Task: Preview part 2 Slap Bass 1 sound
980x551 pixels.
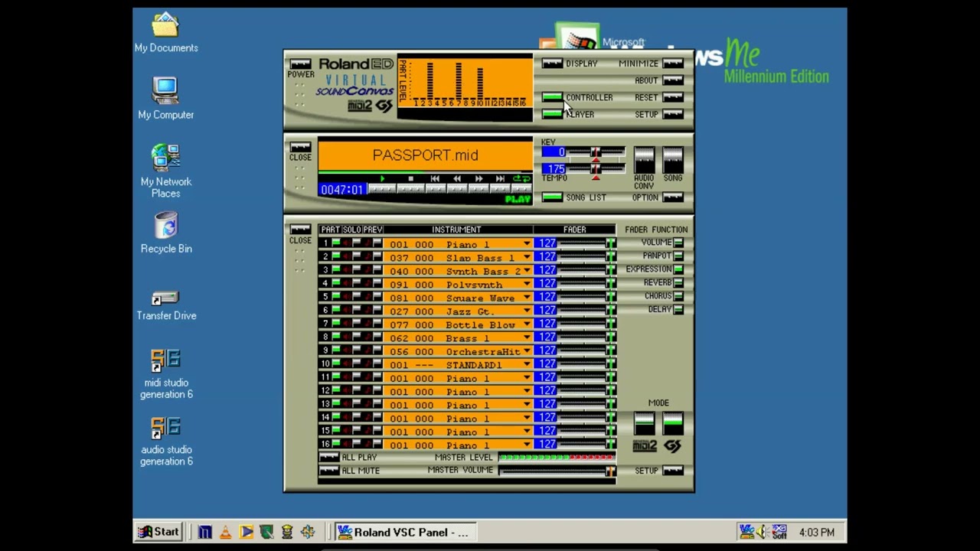Action: tap(377, 257)
